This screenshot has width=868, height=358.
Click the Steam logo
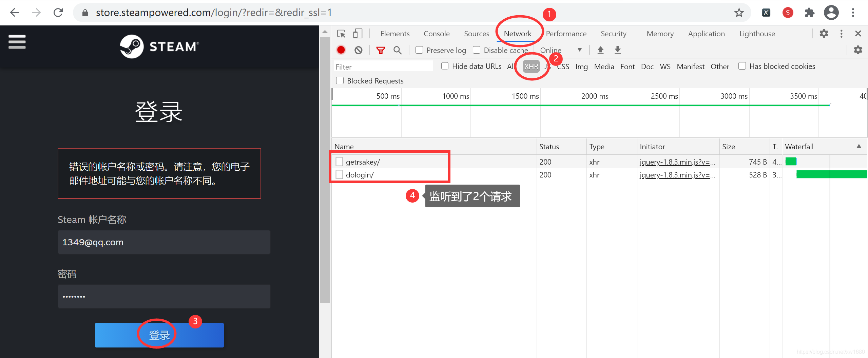click(159, 46)
